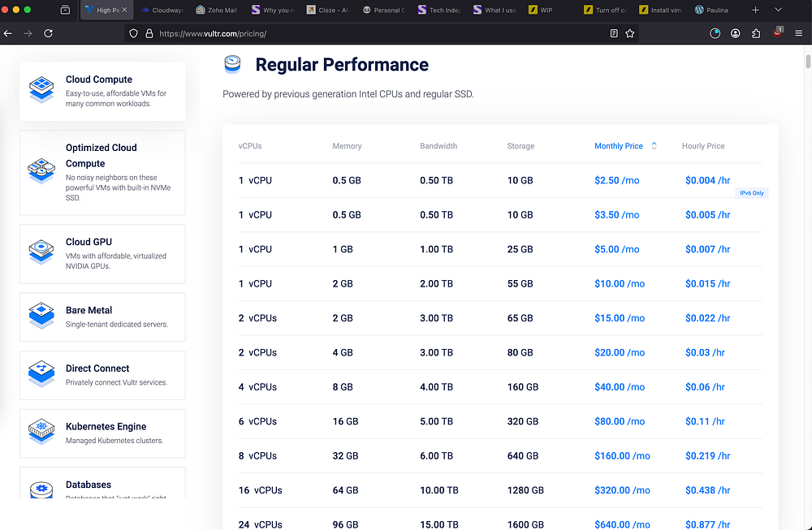The image size is (812, 530).
Task: Open the extensions puzzle icon
Action: click(x=756, y=33)
